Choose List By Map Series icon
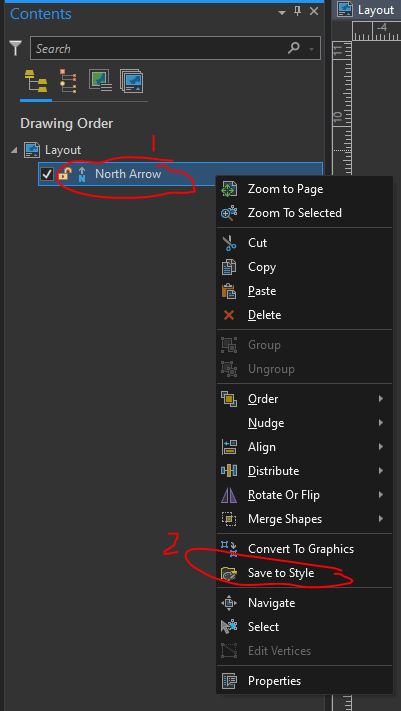This screenshot has width=401, height=711. click(132, 81)
